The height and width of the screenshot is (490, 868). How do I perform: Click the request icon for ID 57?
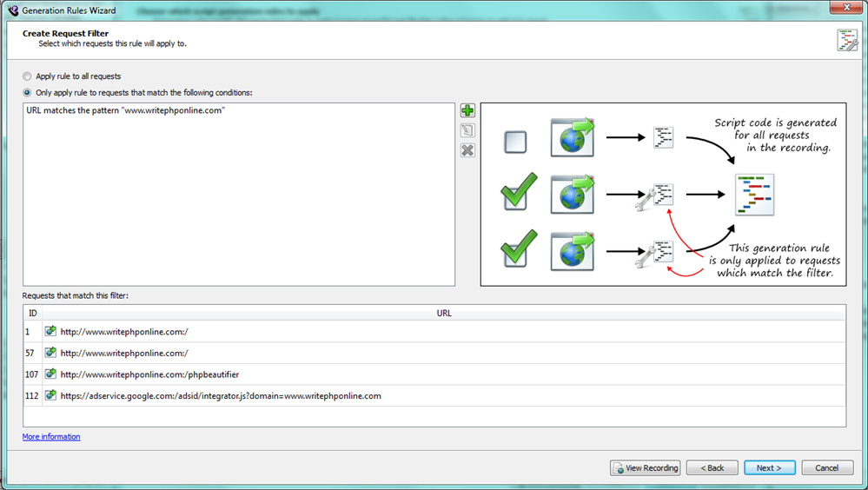51,353
